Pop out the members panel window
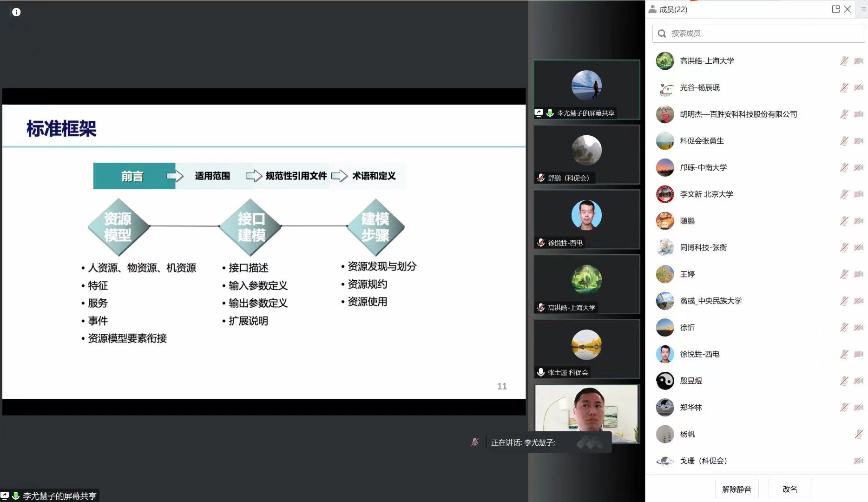 click(x=835, y=9)
